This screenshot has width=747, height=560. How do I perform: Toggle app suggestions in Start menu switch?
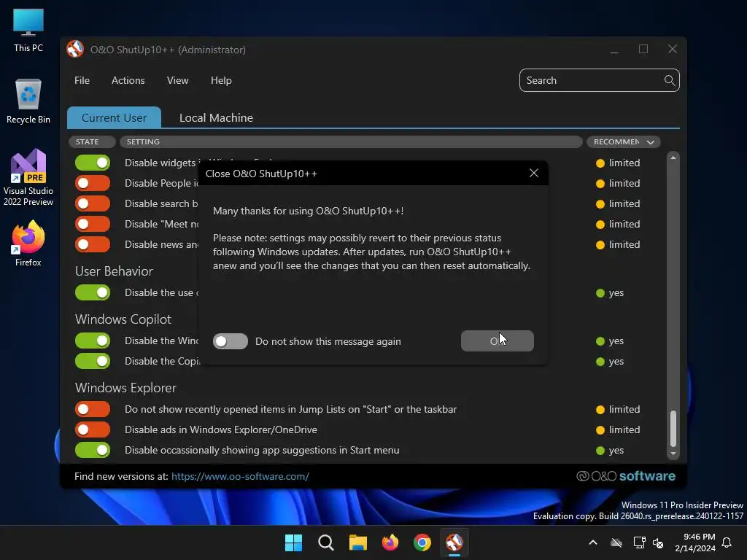pos(93,451)
